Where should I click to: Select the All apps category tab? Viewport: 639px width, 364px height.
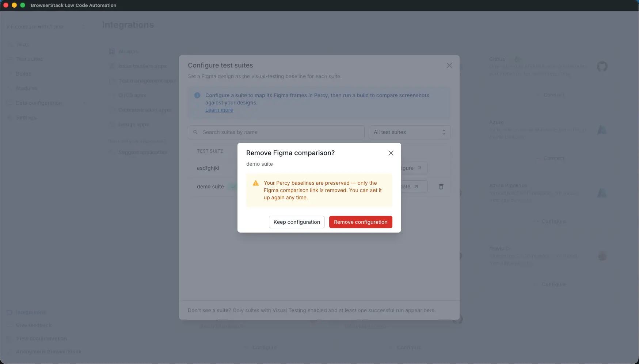[128, 51]
